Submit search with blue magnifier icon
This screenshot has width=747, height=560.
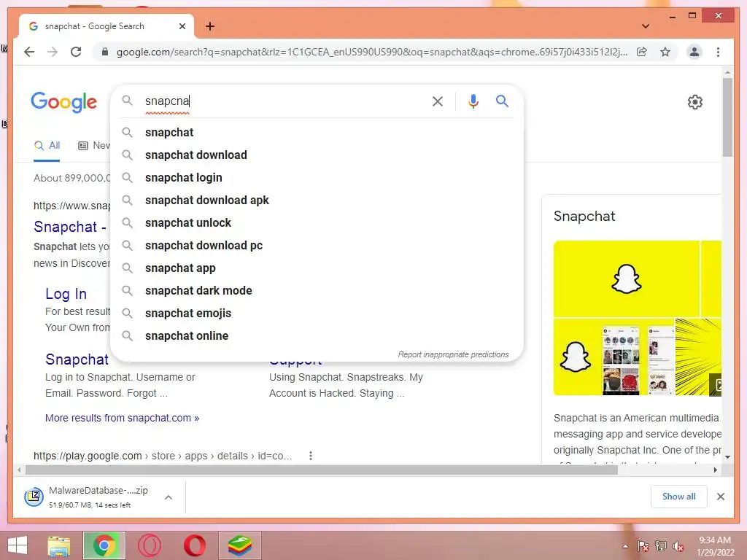(502, 101)
